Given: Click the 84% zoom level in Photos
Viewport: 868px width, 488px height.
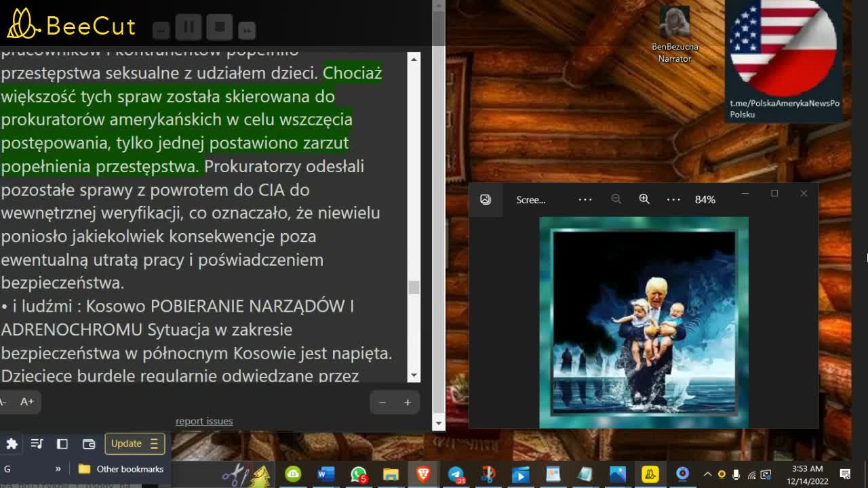Looking at the screenshot, I should [705, 199].
